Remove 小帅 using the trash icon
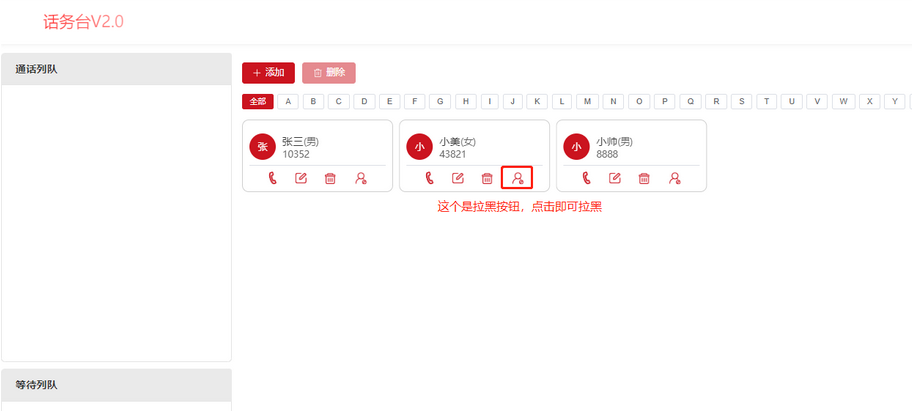The image size is (912, 411). (x=644, y=178)
